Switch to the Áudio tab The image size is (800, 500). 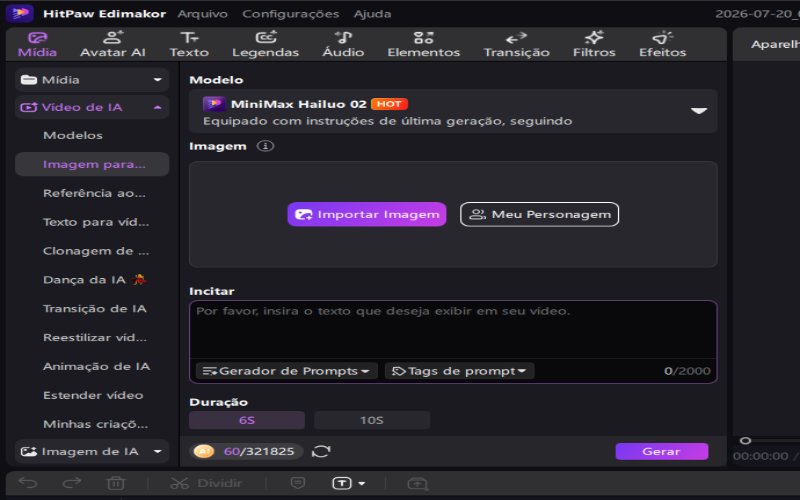coord(343,44)
